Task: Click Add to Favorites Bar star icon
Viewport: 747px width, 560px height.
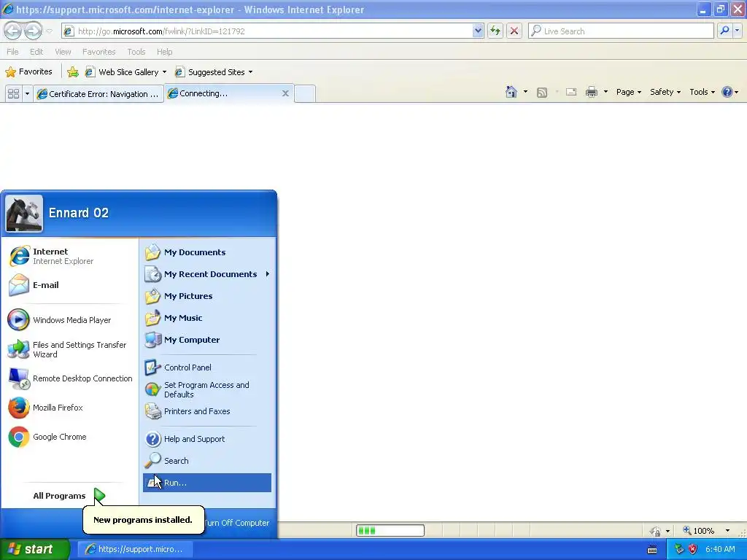Action: pos(73,72)
